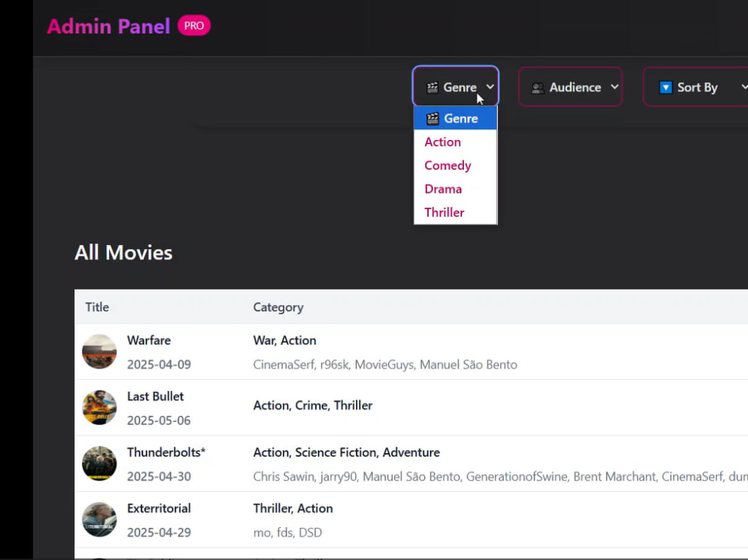Open the Sort By dropdown

click(696, 87)
